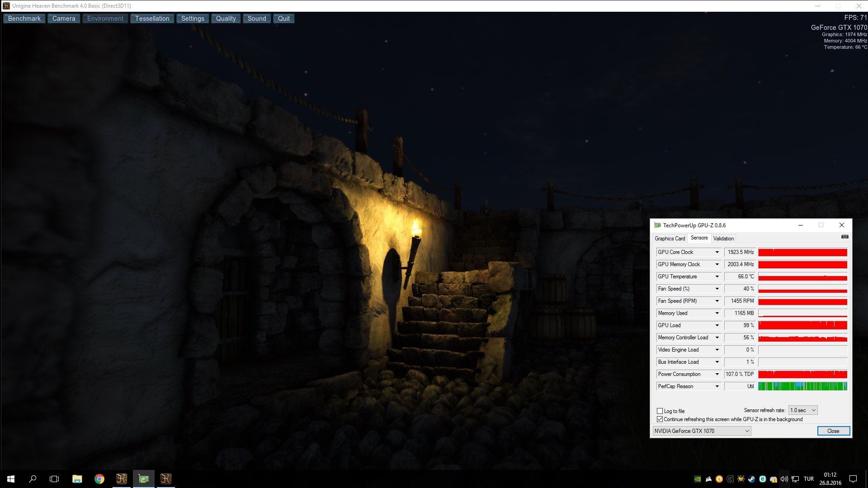
Task: Open Video Engine Load dropdown
Action: click(x=717, y=350)
